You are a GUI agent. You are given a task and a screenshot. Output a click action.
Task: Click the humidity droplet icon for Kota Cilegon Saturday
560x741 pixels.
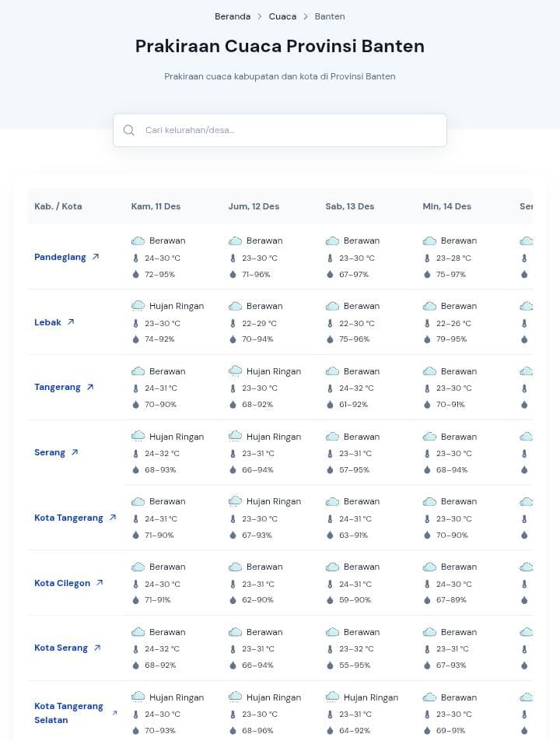[x=330, y=600]
